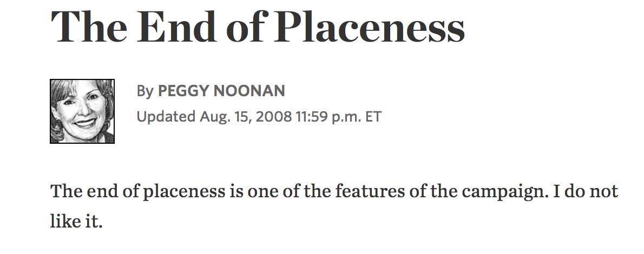This screenshot has width=644, height=254.
Task: Click Peggy Noonan's author portrait thumbnail
Action: [x=82, y=111]
